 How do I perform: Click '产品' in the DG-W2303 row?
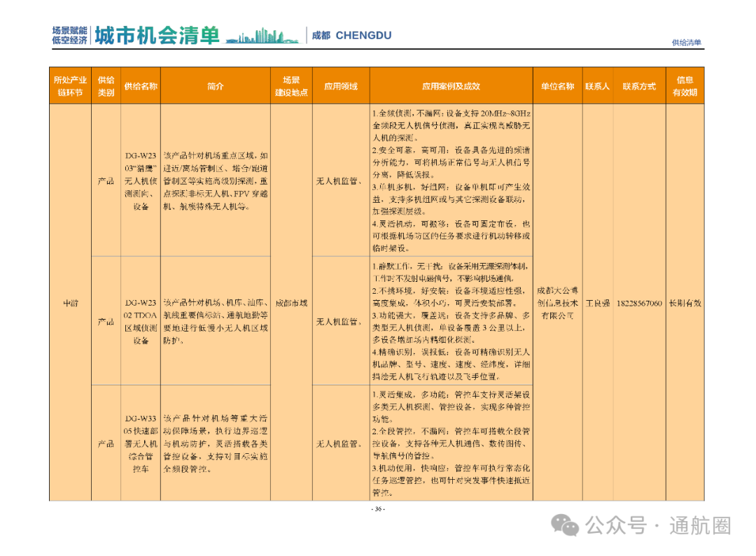click(x=106, y=180)
